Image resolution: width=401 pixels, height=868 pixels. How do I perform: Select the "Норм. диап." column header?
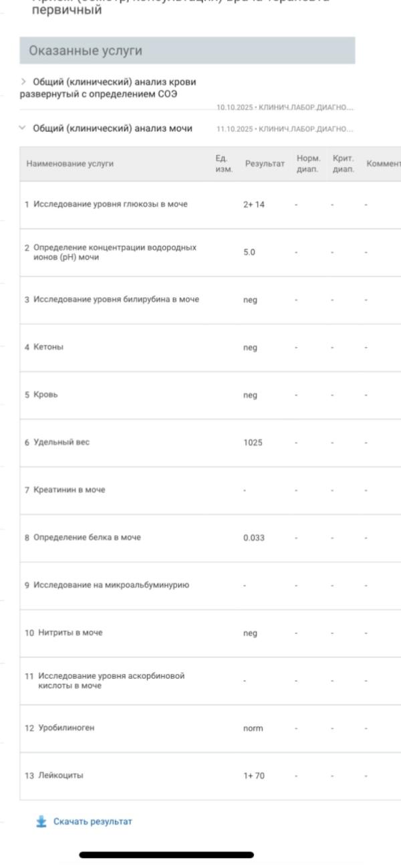(x=308, y=163)
